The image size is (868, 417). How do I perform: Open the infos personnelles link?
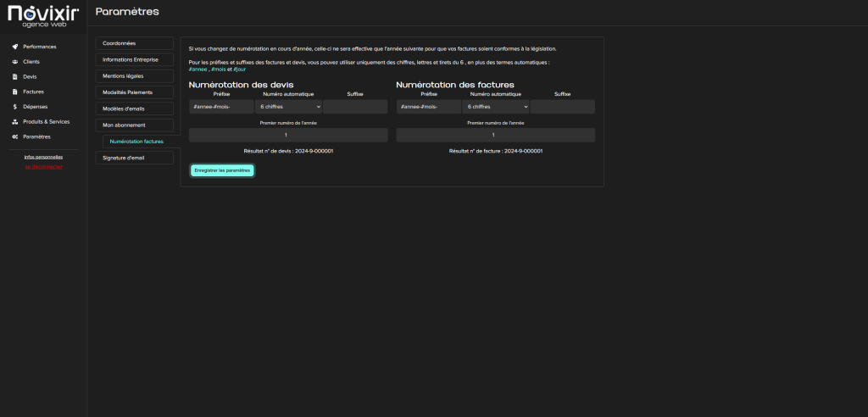(43, 157)
